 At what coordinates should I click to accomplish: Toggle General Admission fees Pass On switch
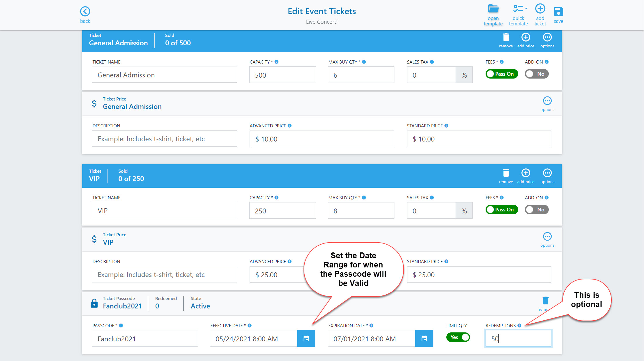[502, 74]
